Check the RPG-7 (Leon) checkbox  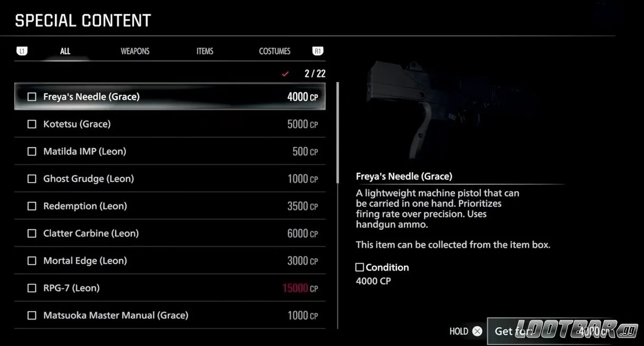click(x=32, y=288)
